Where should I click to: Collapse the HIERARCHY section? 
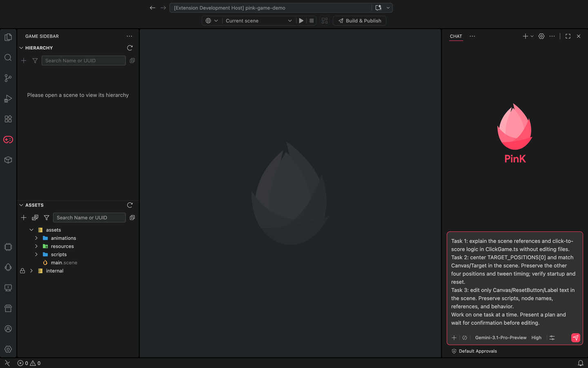[x=21, y=48]
